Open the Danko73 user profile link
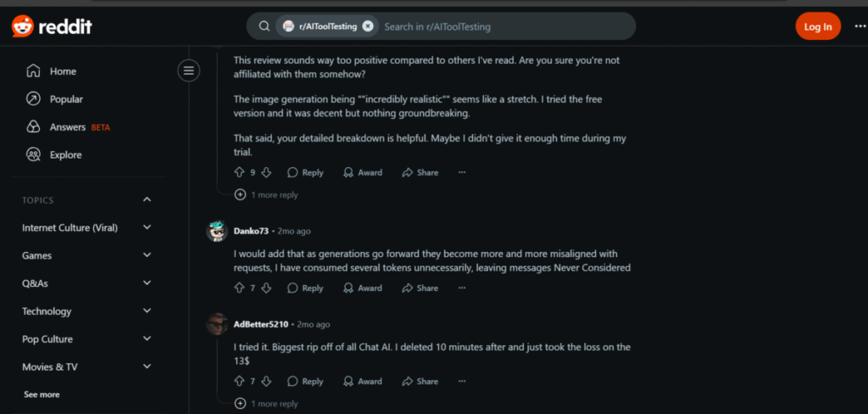868x414 pixels. [x=252, y=231]
